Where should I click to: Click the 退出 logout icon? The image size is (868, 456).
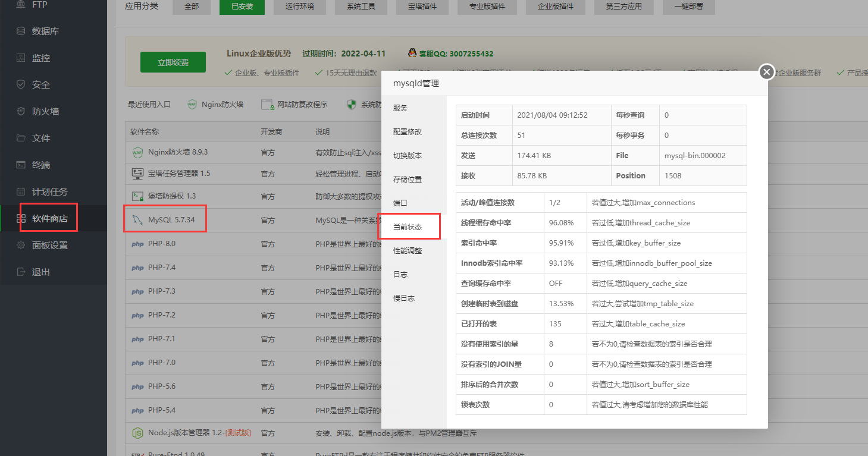[21, 272]
